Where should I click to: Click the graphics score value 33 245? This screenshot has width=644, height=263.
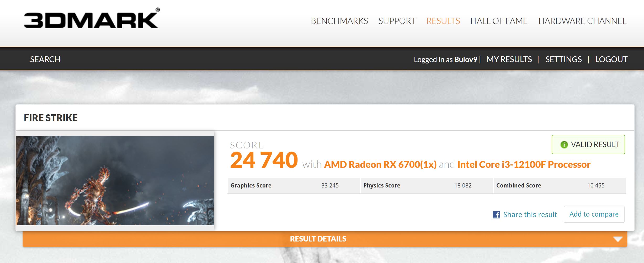(330, 186)
